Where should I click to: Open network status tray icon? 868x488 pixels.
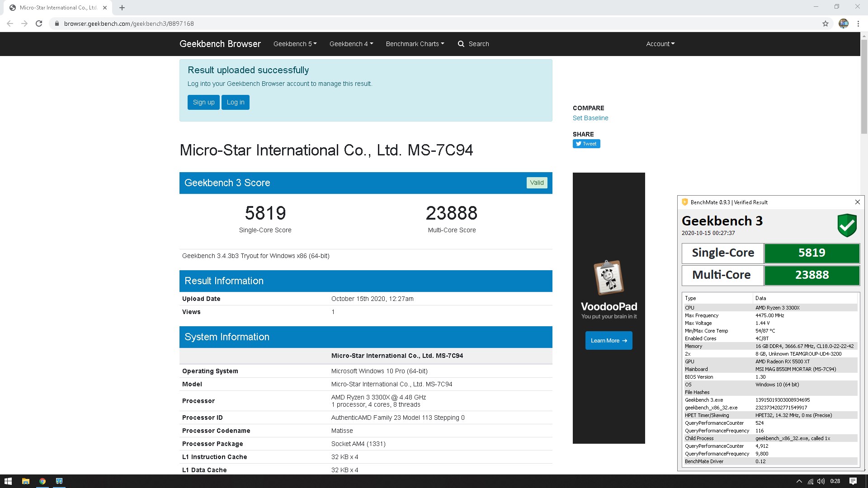coord(811,481)
